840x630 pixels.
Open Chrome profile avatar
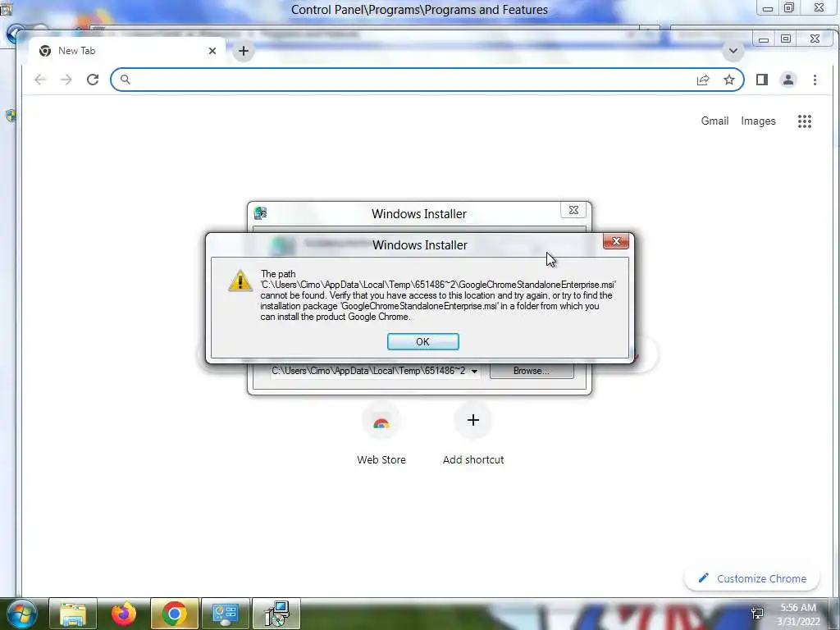[788, 80]
